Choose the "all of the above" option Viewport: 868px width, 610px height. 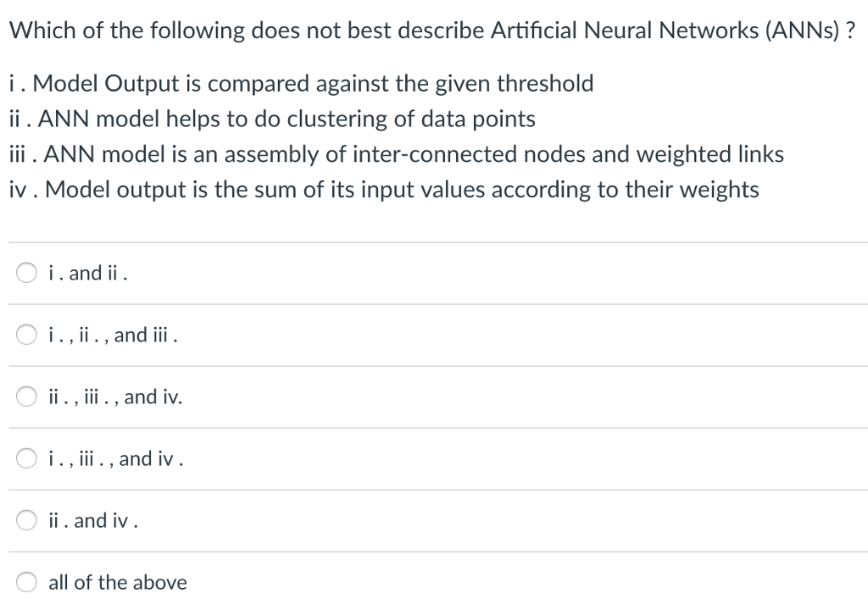(x=26, y=582)
